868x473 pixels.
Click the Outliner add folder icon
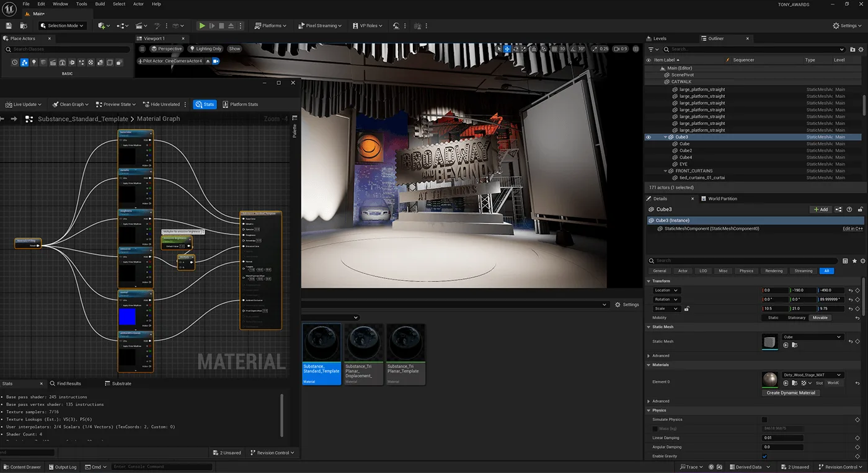click(852, 50)
